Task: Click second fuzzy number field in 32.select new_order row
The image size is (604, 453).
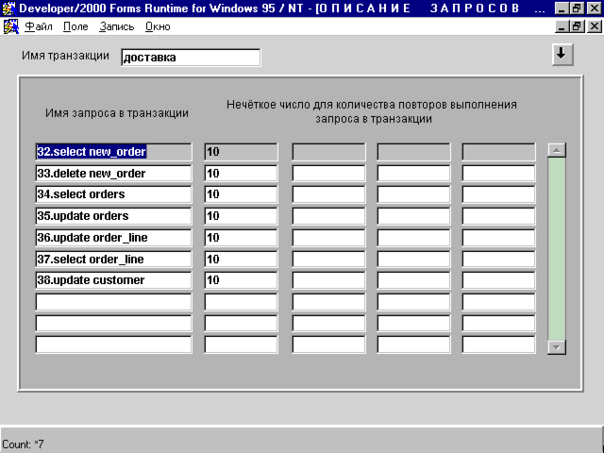Action: tap(329, 152)
